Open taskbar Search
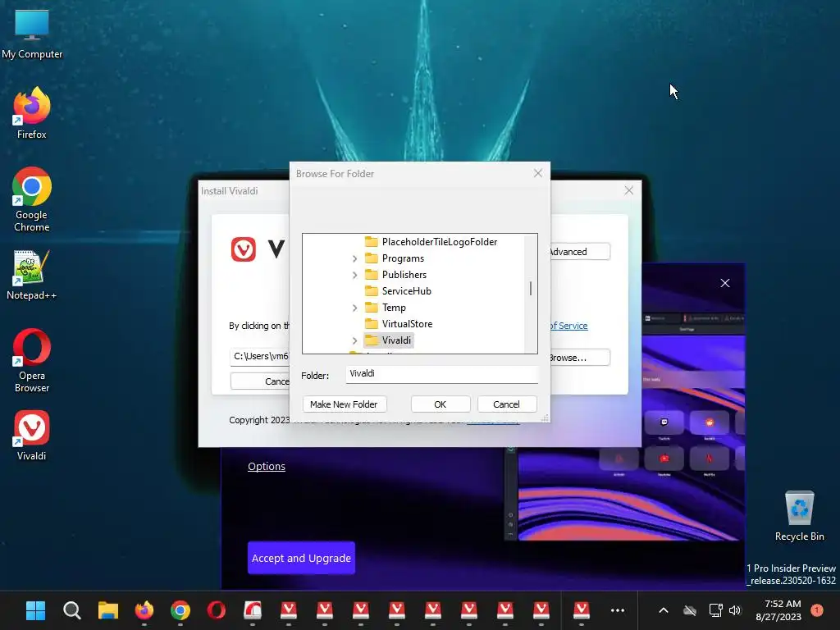 72,610
